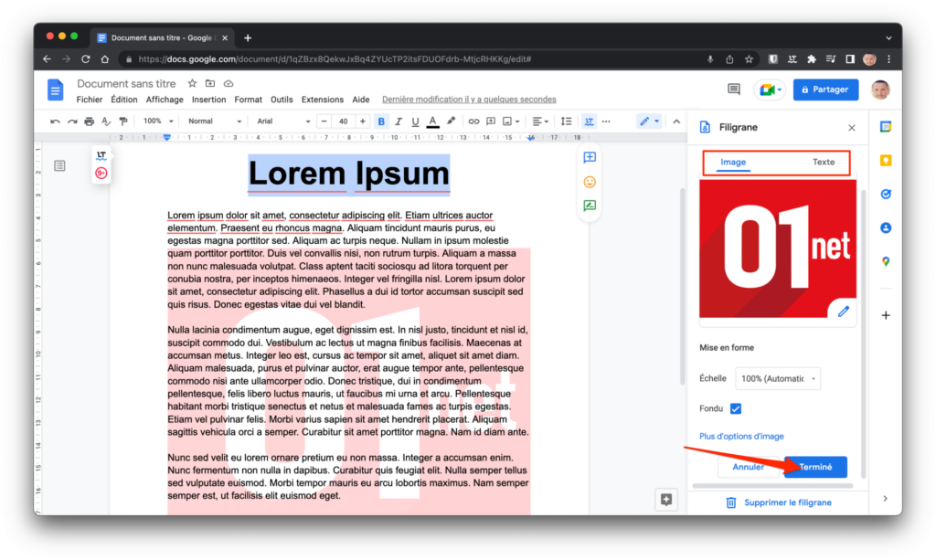Open the insert image dropdown
The height and width of the screenshot is (560, 936).
click(x=511, y=122)
